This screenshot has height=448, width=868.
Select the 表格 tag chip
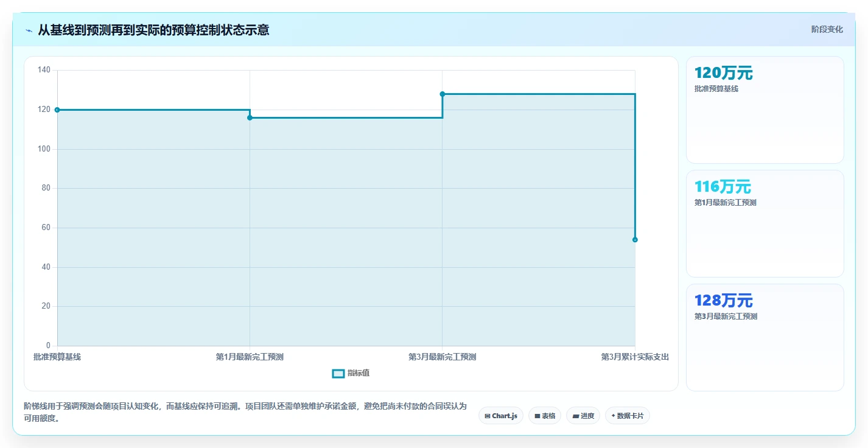click(545, 416)
